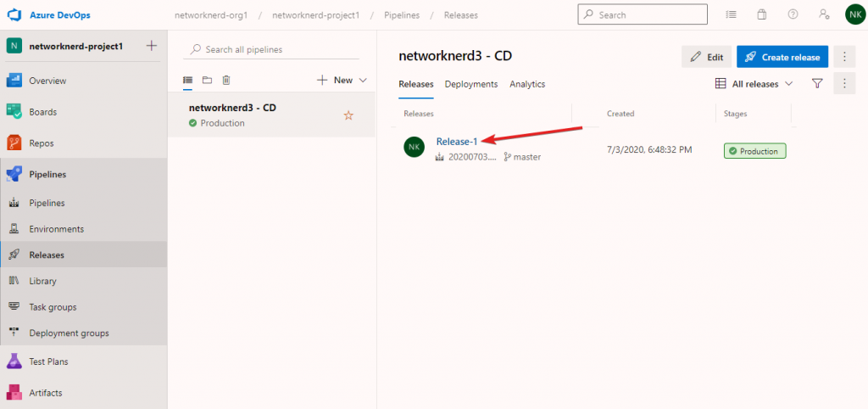Switch to the Analytics tab

pos(527,84)
